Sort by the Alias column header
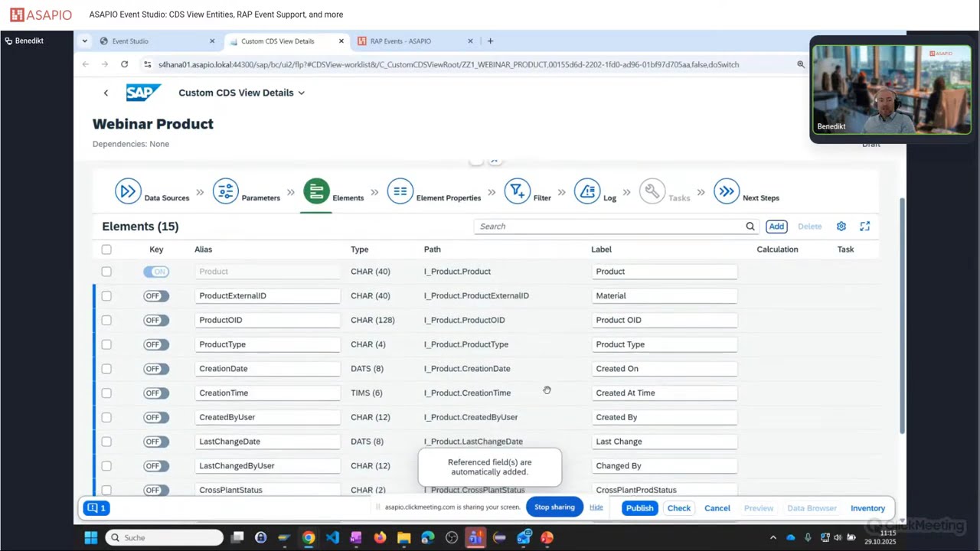Viewport: 980px width, 551px height. (203, 249)
